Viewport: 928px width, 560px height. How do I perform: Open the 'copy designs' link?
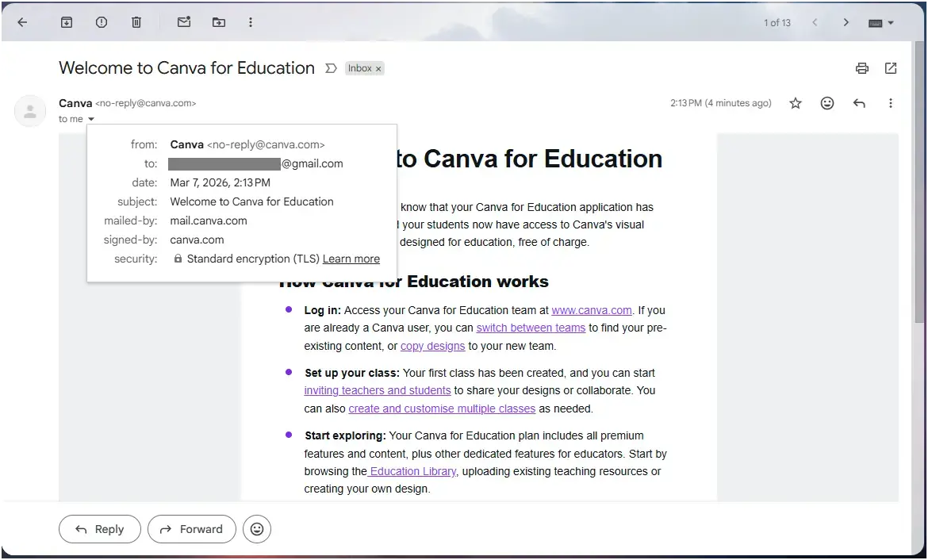click(x=432, y=346)
